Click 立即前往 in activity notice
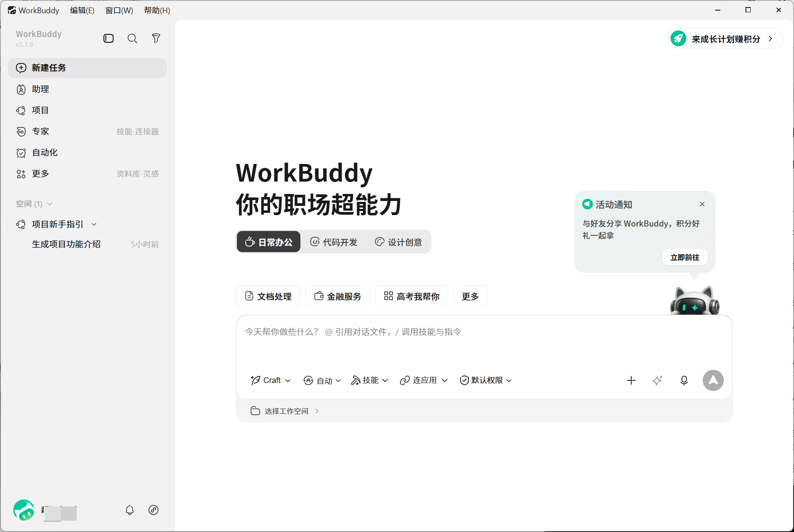Image resolution: width=794 pixels, height=532 pixels. click(685, 257)
